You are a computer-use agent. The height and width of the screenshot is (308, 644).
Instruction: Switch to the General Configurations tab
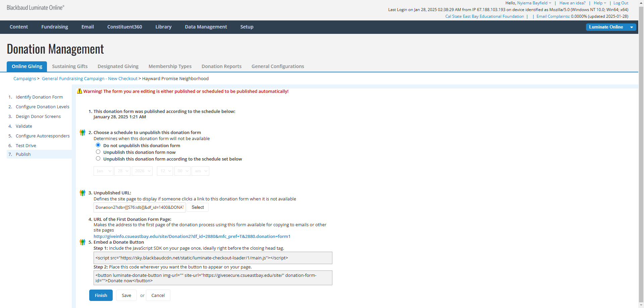(x=278, y=66)
